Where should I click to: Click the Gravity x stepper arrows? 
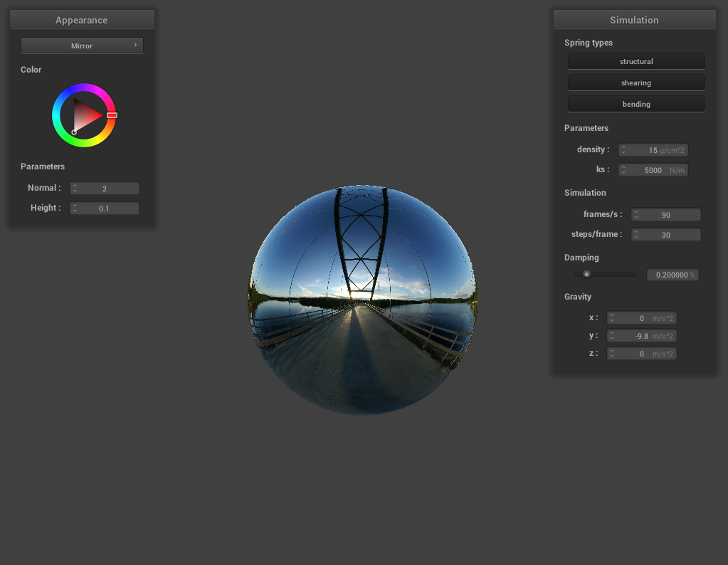pos(613,318)
